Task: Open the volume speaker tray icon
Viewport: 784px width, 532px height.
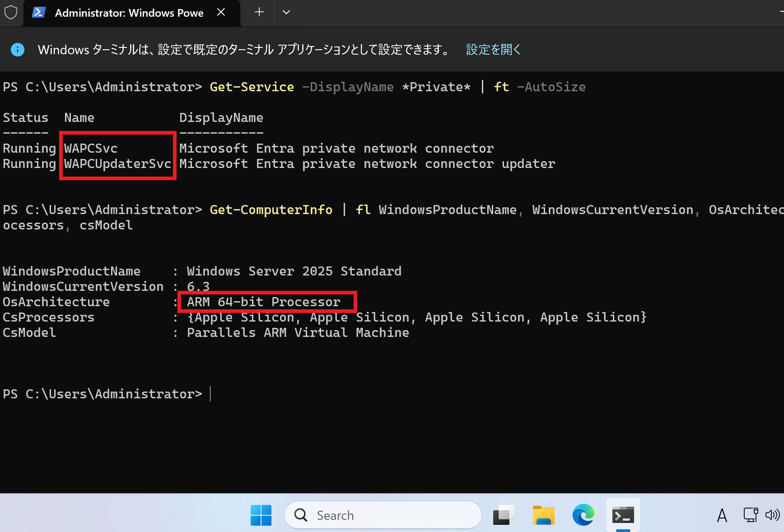Action: point(772,515)
